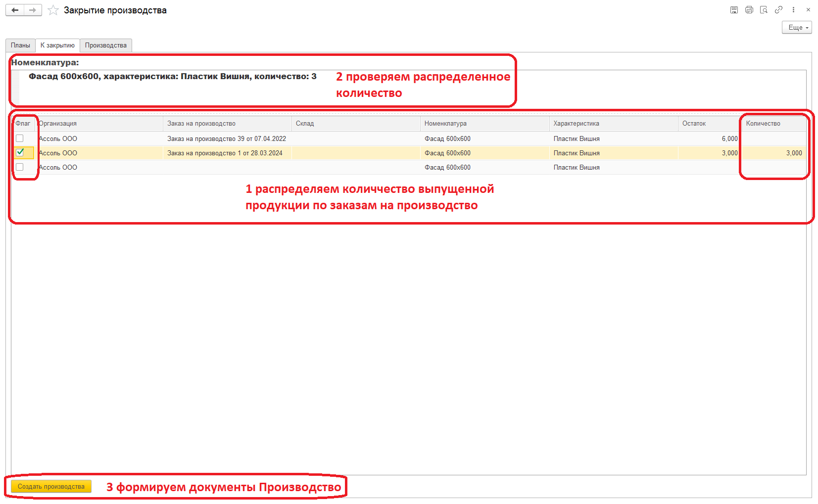Click the Остаток value 6,000

(x=729, y=139)
